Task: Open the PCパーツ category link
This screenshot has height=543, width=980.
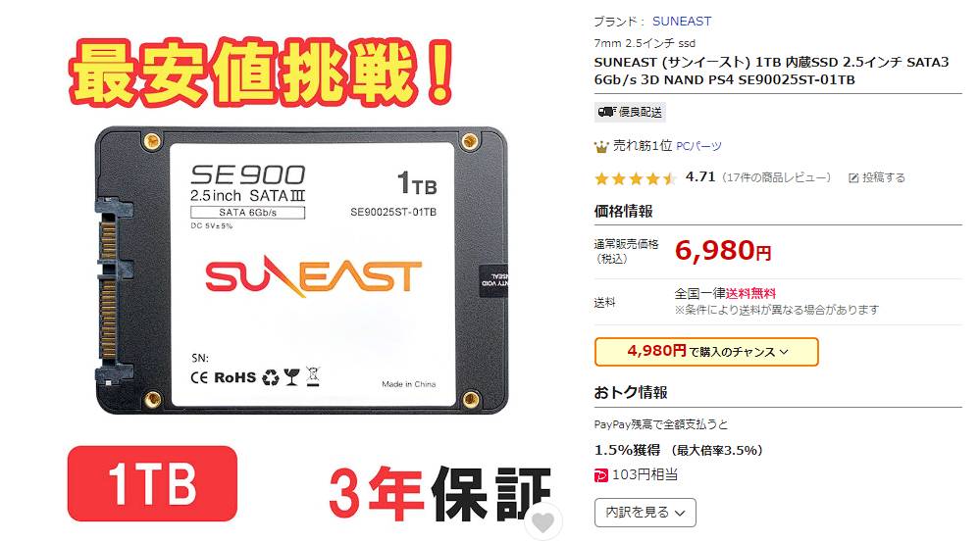Action: [x=698, y=146]
